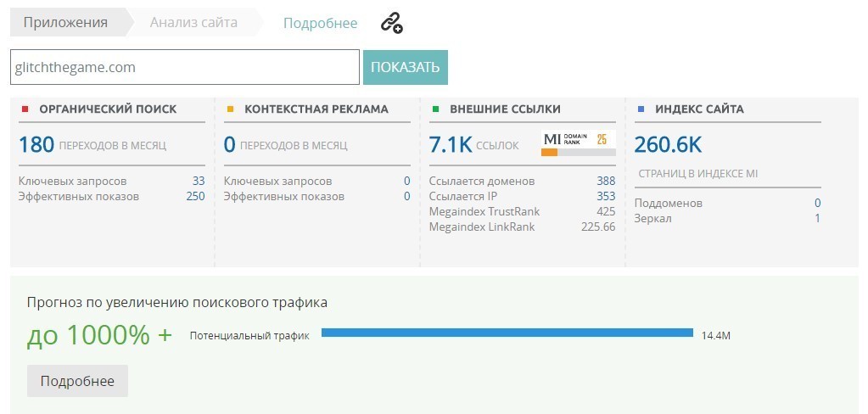Click the glitchthegame.com domain input field

pos(185,68)
